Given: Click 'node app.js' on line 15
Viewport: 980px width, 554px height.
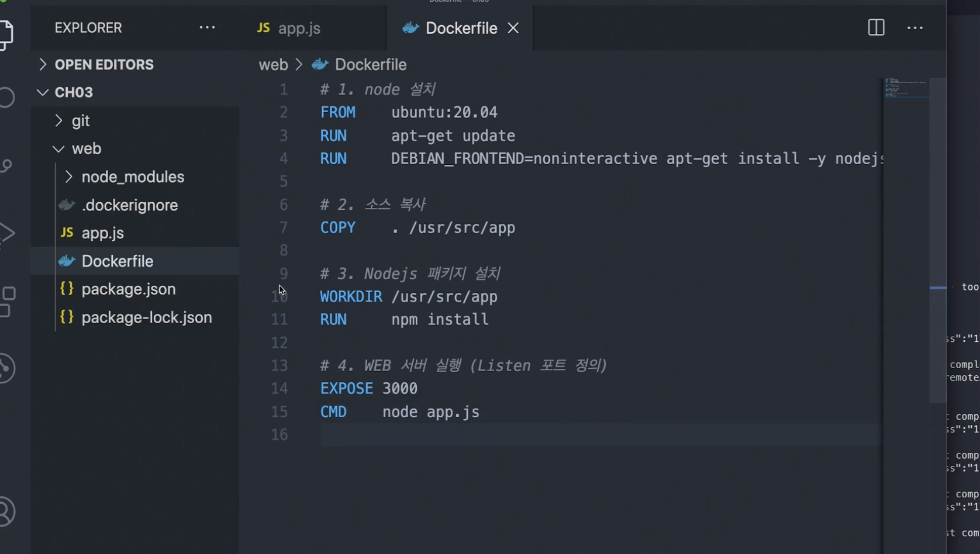Looking at the screenshot, I should click(431, 412).
